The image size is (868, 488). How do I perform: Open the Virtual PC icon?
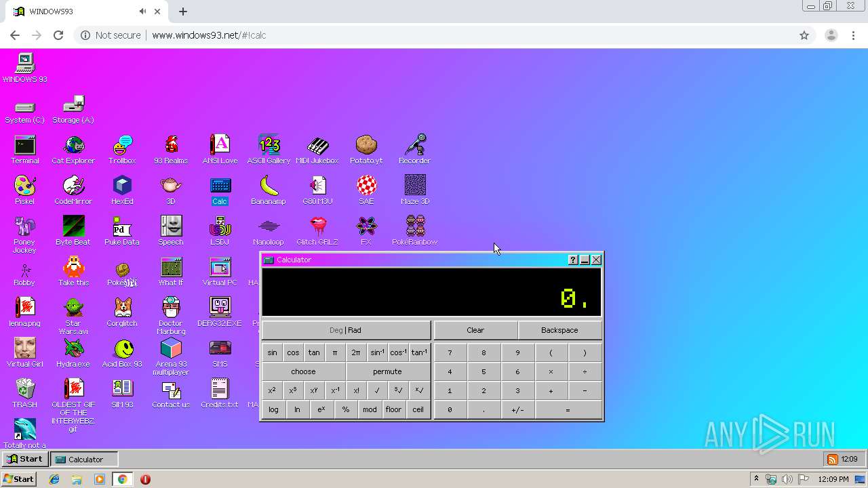click(x=220, y=272)
